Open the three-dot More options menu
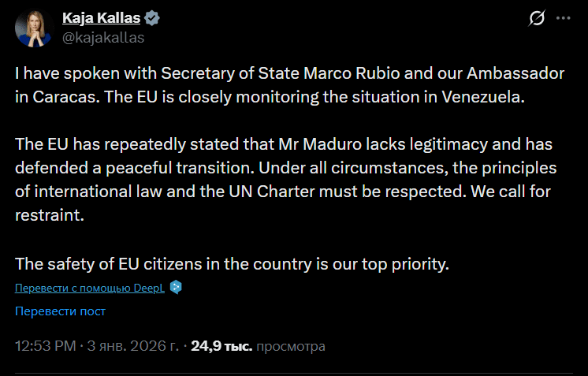Viewport: 588px width, 376px height. pos(563,18)
